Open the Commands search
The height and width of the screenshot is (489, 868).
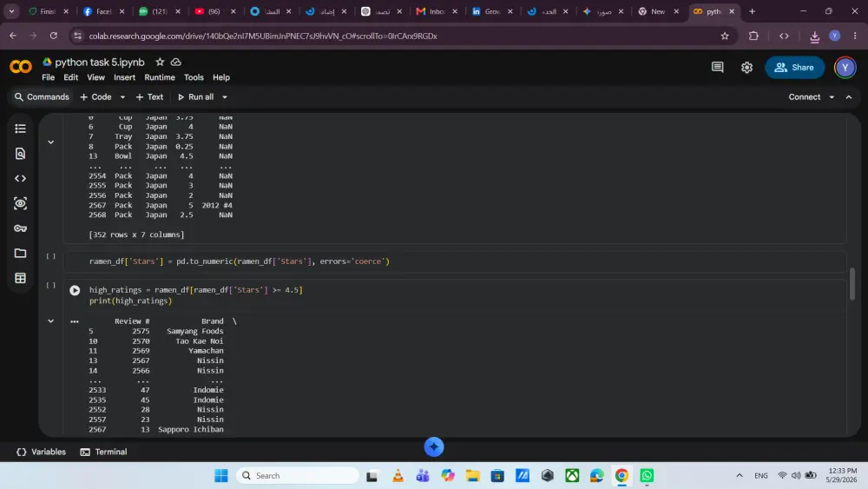(x=42, y=97)
